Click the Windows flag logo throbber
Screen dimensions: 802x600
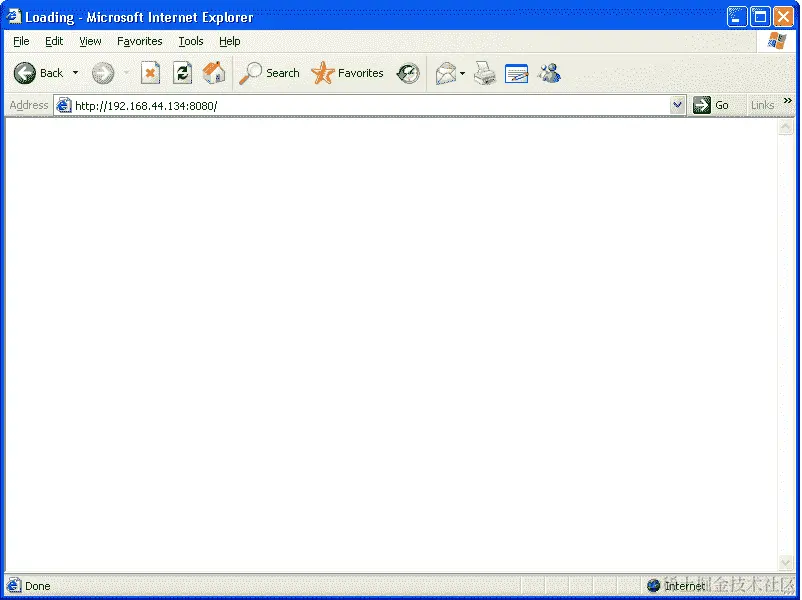[x=776, y=41]
